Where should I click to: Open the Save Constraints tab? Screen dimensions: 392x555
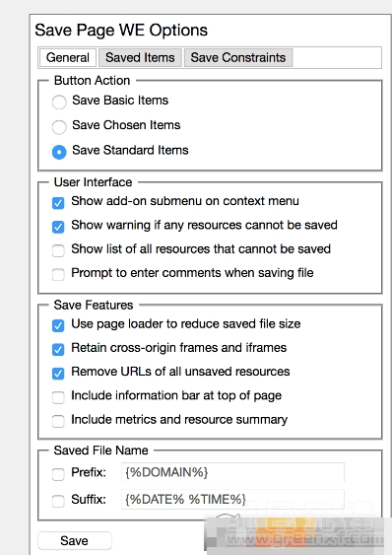click(238, 57)
